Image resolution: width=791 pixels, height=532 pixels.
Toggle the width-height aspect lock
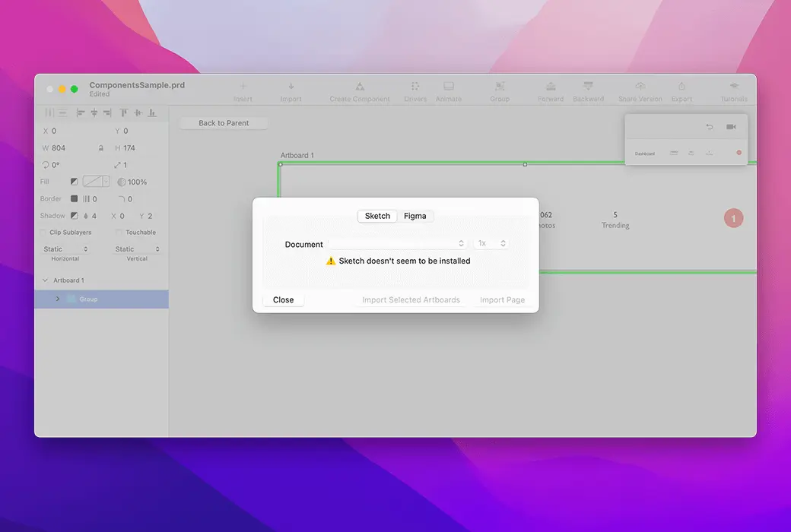coord(101,147)
